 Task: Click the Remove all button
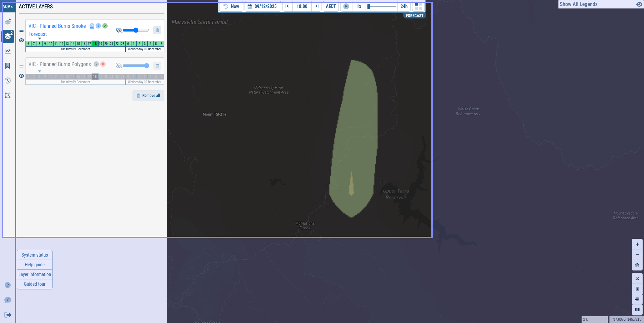point(148,96)
